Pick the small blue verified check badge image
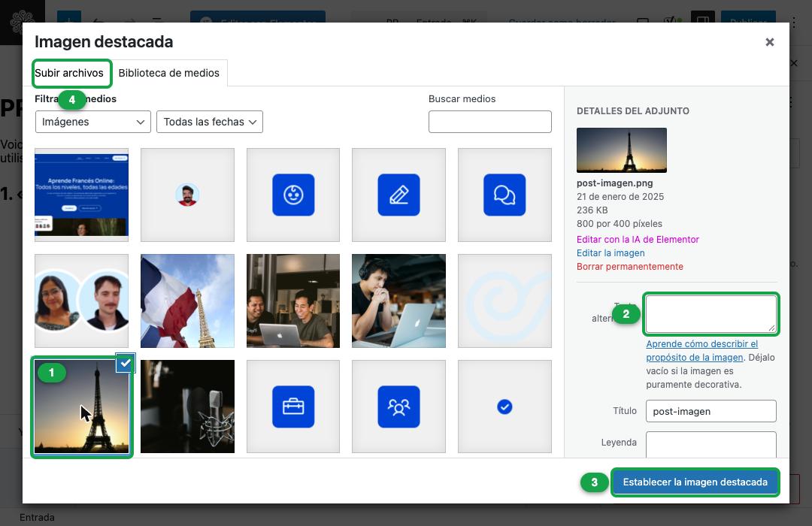 tap(505, 407)
